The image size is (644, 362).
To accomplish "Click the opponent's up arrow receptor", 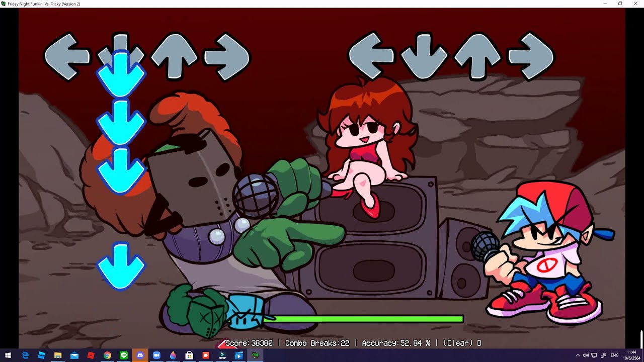I will [x=174, y=56].
